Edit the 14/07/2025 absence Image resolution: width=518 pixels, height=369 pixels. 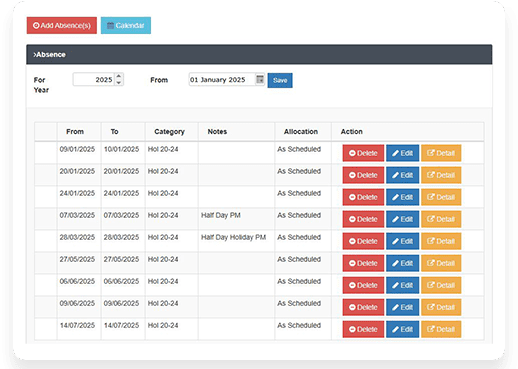[402, 329]
